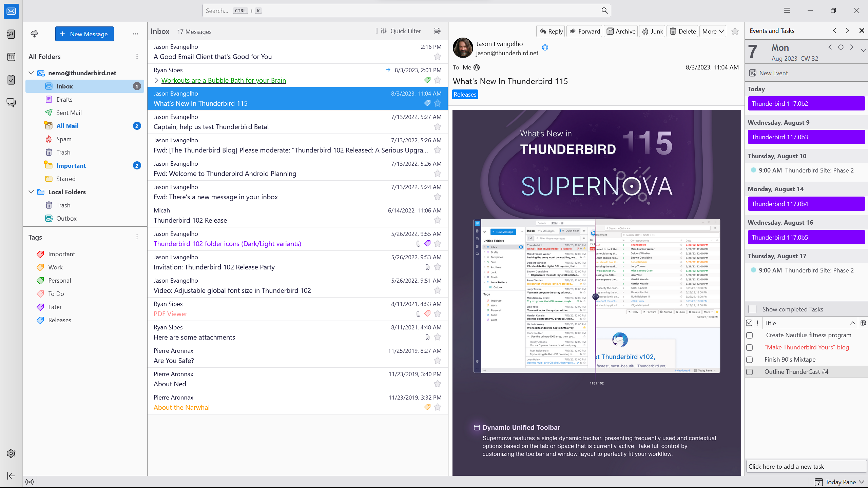The image size is (868, 488).
Task: Select the Releases tag in sidebar
Action: coord(60,320)
